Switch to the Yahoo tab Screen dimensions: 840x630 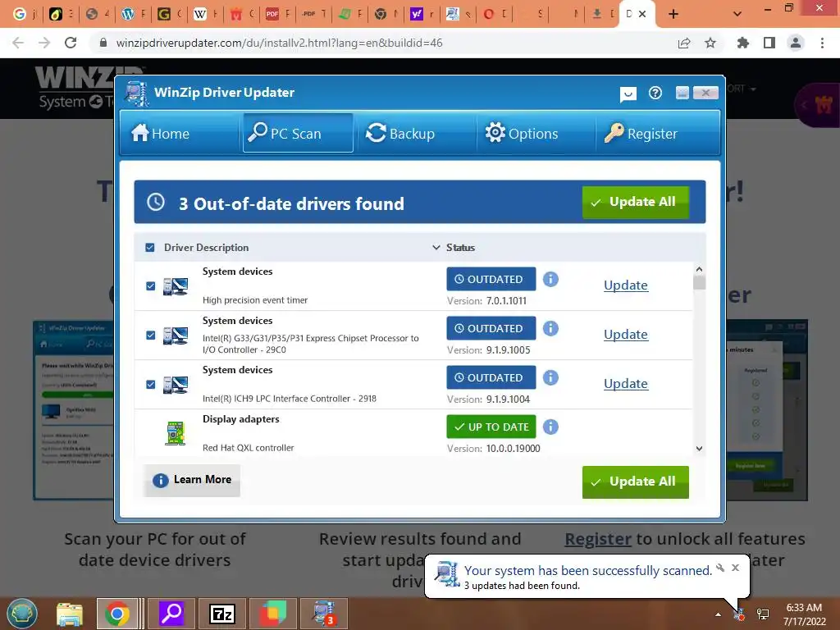422,15
